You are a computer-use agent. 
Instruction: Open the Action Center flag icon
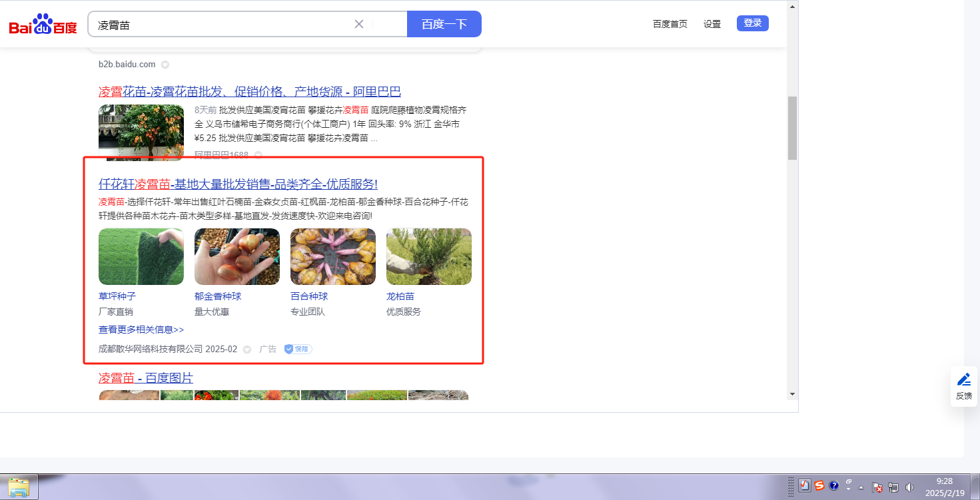click(x=878, y=487)
